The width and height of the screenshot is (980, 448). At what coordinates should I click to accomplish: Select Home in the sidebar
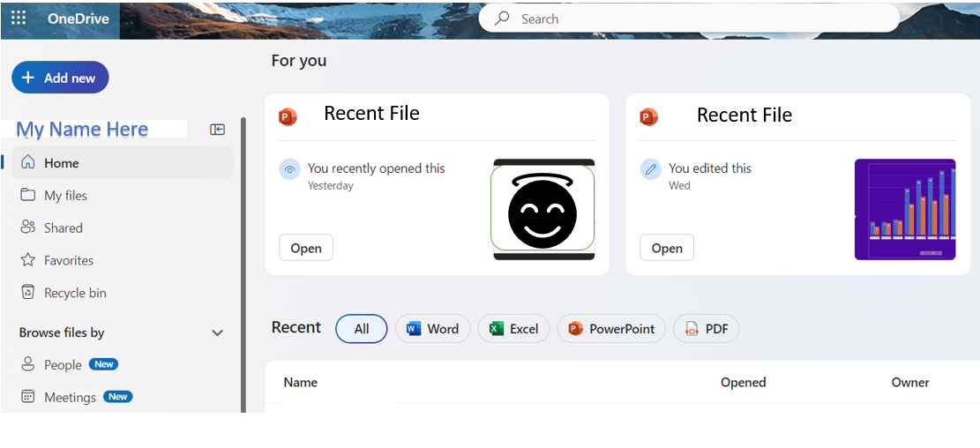pyautogui.click(x=121, y=162)
